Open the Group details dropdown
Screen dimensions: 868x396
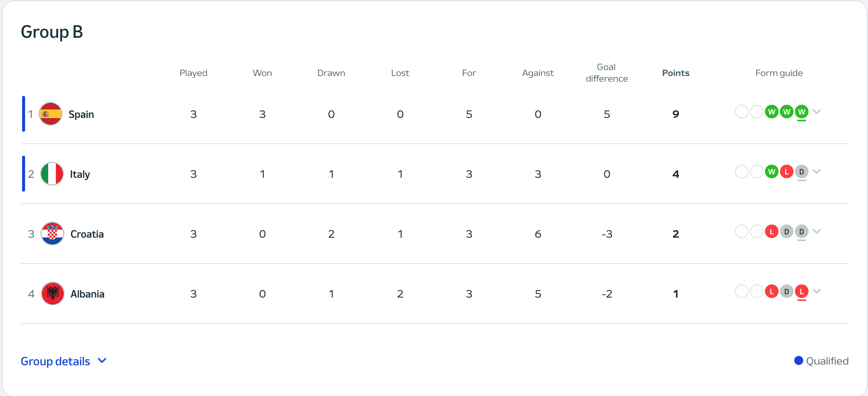pos(64,361)
